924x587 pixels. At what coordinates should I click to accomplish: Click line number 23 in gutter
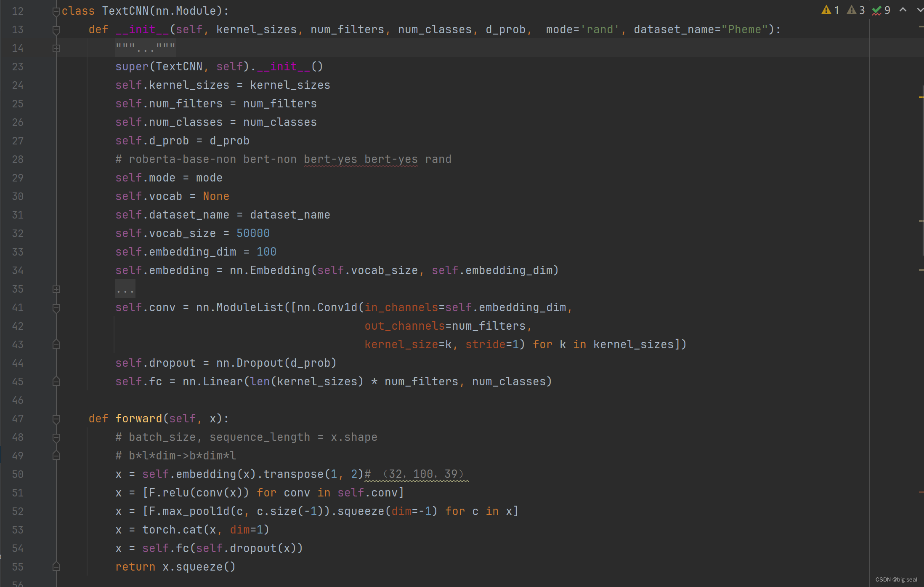pyautogui.click(x=18, y=67)
